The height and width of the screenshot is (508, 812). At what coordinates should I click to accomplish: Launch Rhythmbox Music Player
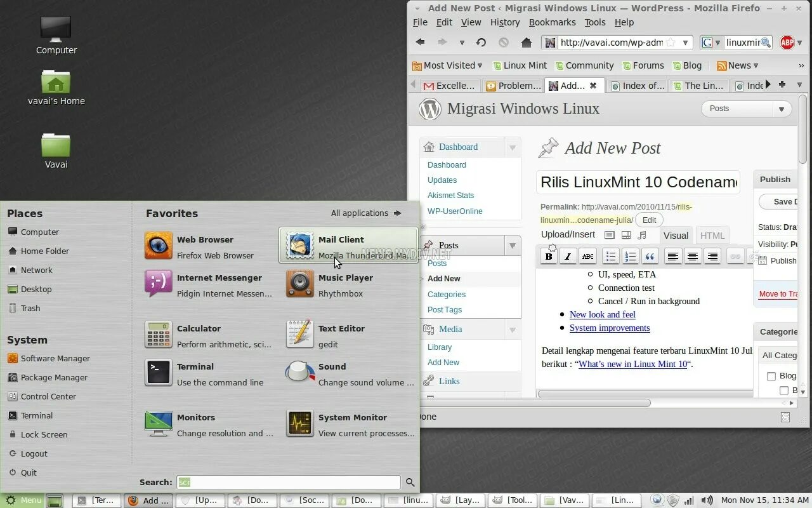point(348,284)
